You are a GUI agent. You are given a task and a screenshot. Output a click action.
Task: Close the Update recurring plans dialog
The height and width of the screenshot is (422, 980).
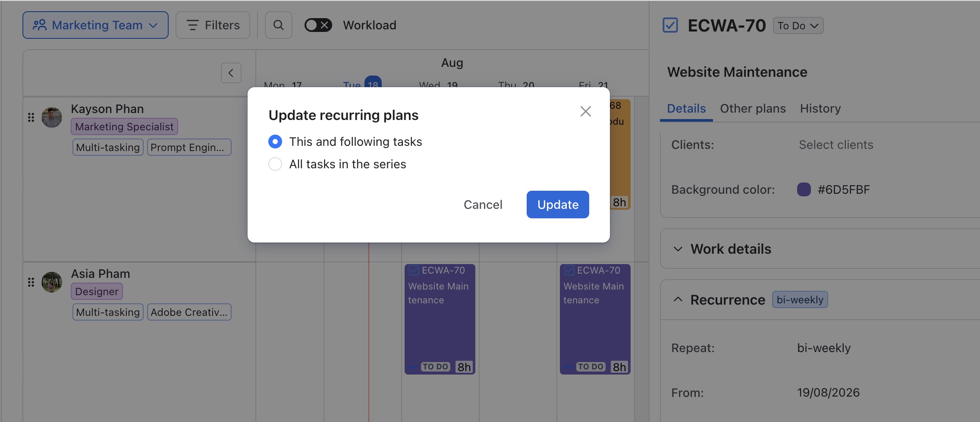click(x=585, y=111)
